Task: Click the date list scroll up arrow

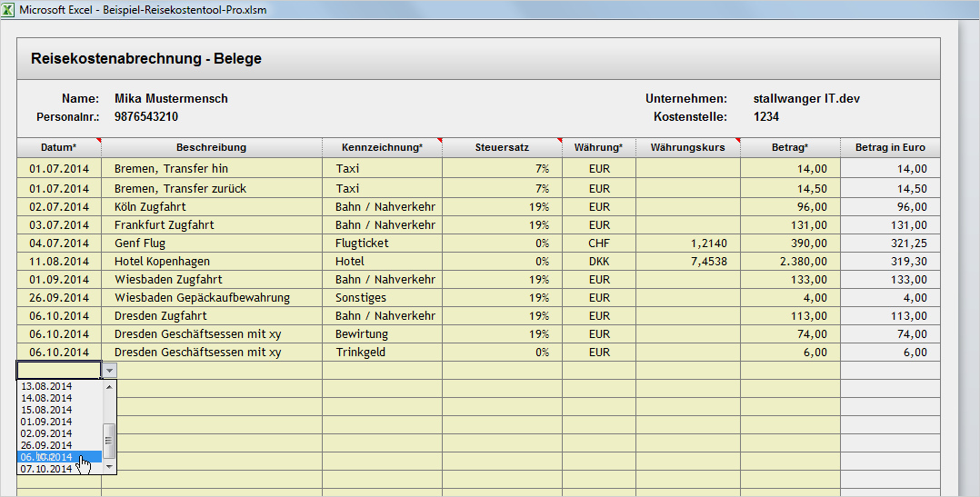Action: tap(109, 386)
